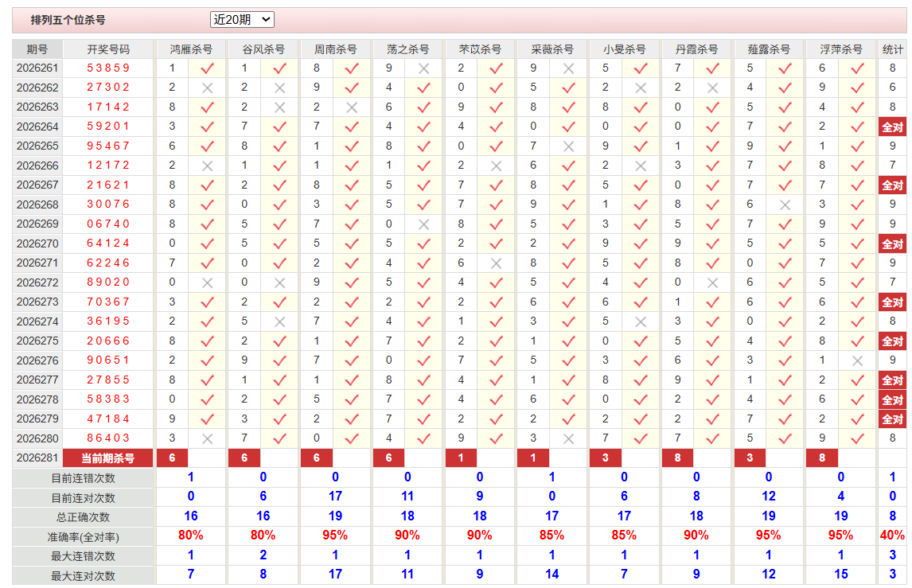Click 浮萍杀号 check mark in row 2026280
This screenshot has width=912, height=588.
pyautogui.click(x=857, y=438)
